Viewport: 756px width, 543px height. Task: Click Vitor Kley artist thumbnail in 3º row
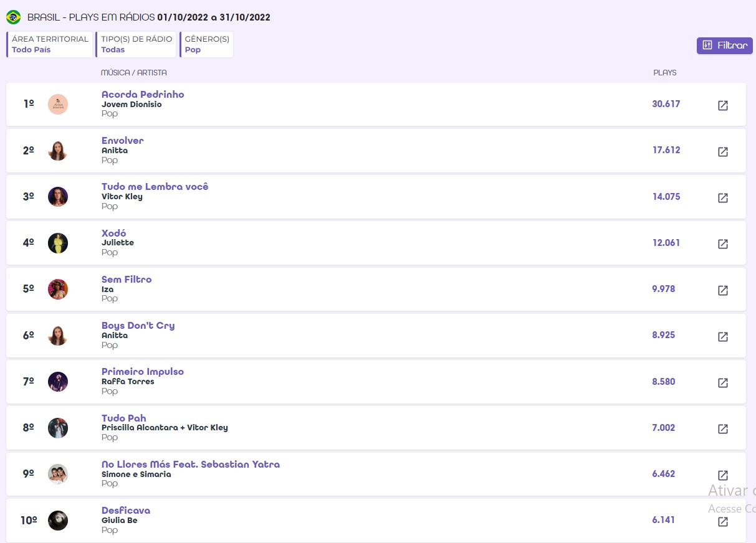(x=58, y=197)
